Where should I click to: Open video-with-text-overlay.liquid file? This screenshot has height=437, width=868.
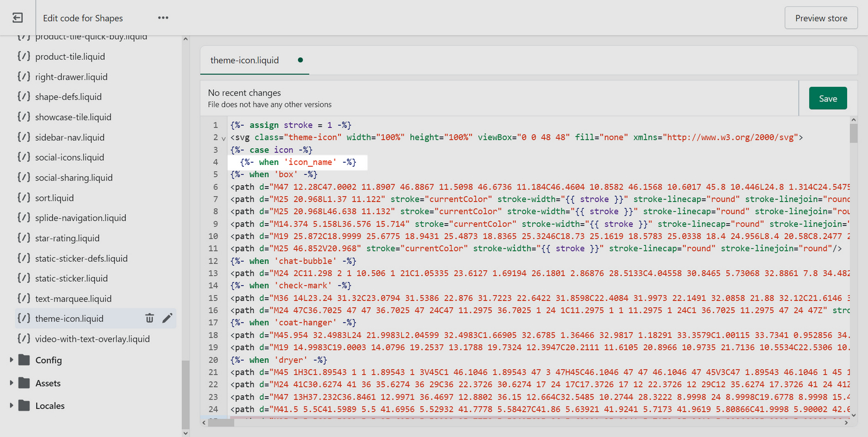click(x=92, y=339)
